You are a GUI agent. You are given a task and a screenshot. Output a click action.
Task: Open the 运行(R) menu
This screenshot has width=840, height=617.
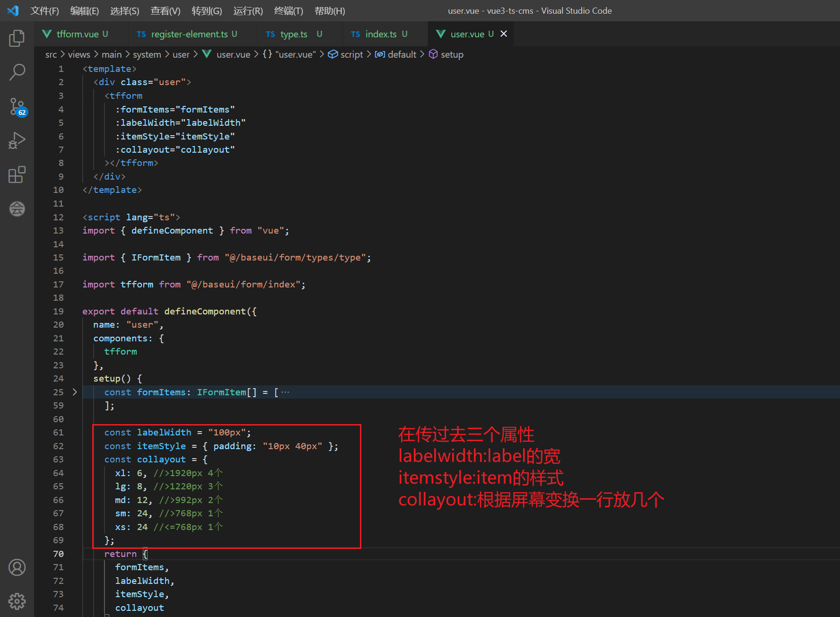click(248, 11)
